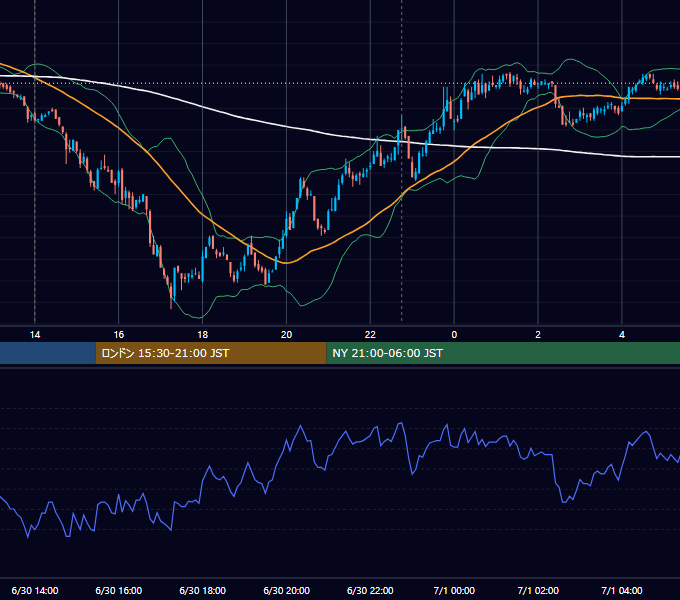Click the 6/30 16:00 time label
680x600 pixels.
pos(118,590)
